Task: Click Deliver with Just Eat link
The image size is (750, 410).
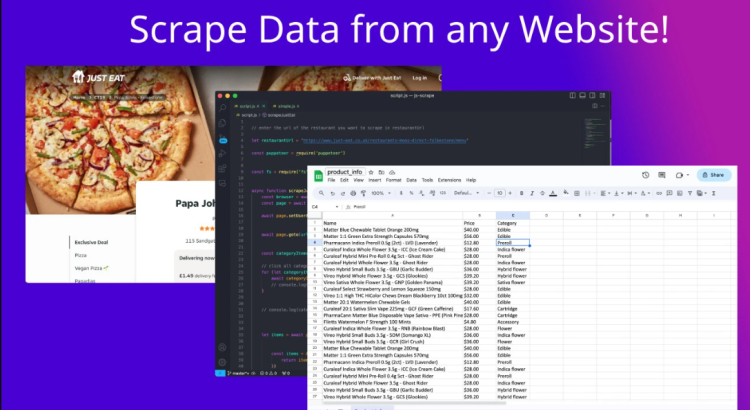Action: click(x=372, y=78)
